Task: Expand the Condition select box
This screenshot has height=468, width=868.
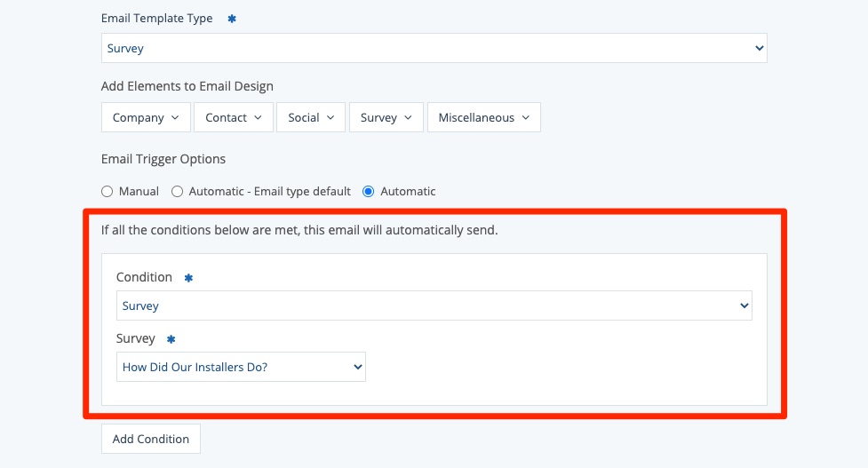Action: [434, 305]
